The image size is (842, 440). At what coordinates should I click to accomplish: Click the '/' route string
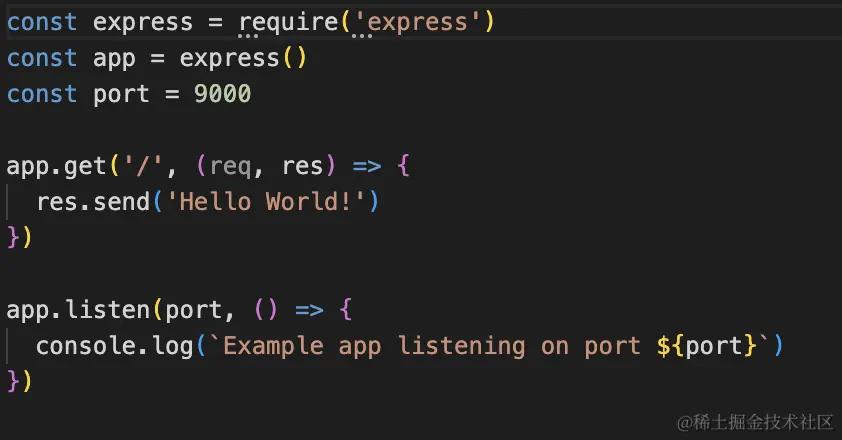point(142,165)
